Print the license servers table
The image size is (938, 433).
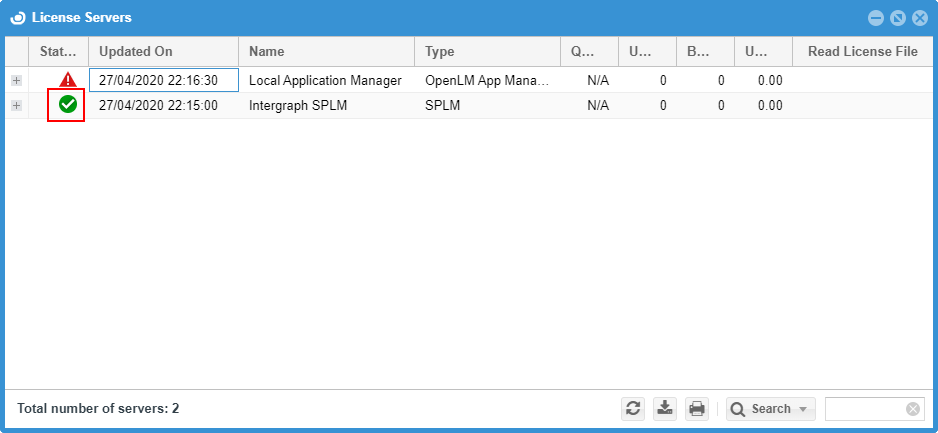click(697, 408)
